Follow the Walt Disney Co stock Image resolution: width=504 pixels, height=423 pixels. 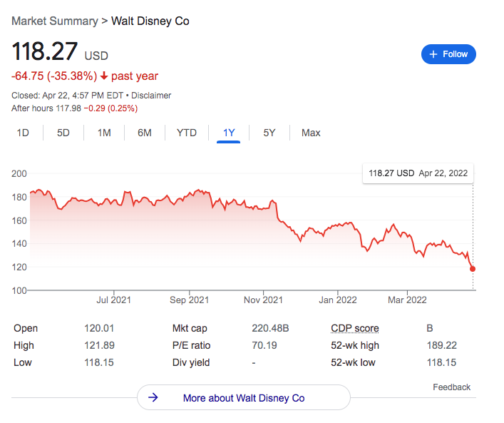pos(448,54)
